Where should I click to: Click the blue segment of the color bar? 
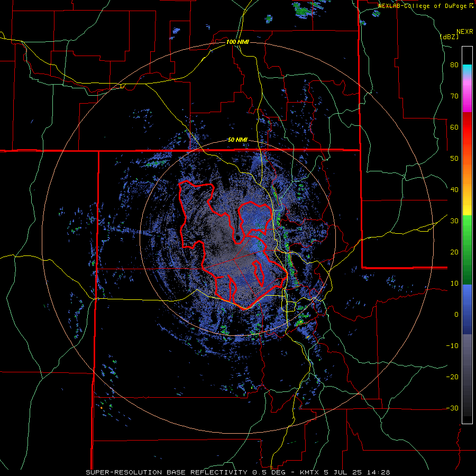[x=467, y=309]
